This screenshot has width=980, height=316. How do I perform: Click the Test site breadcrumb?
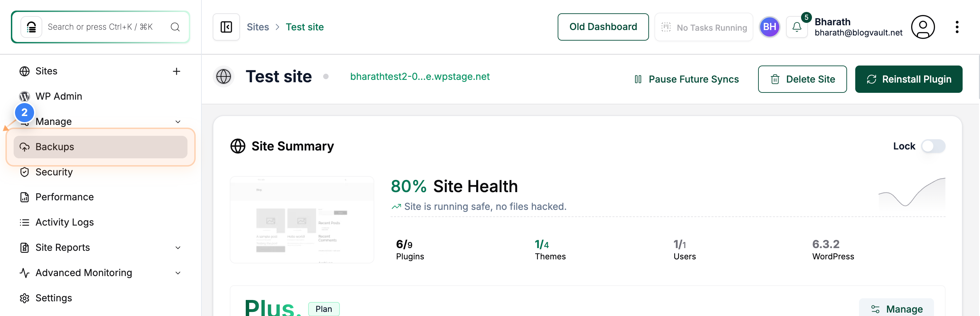tap(304, 27)
